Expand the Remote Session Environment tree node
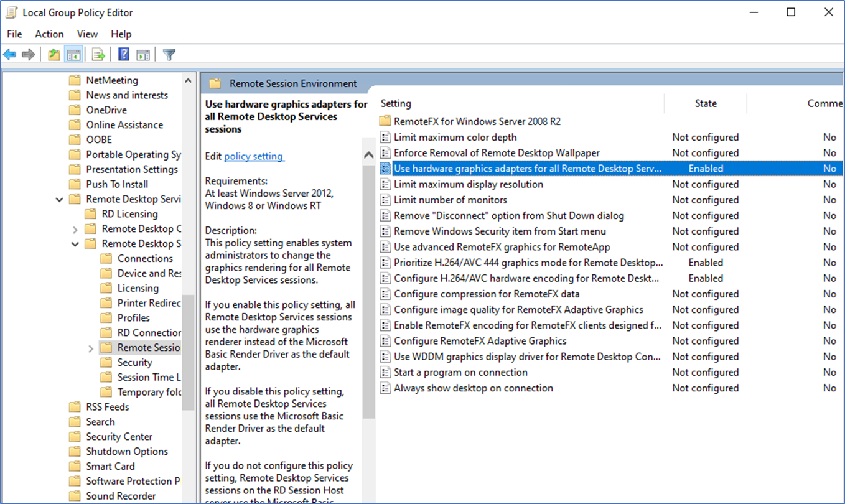Screen dimensions: 845x504 (91, 348)
